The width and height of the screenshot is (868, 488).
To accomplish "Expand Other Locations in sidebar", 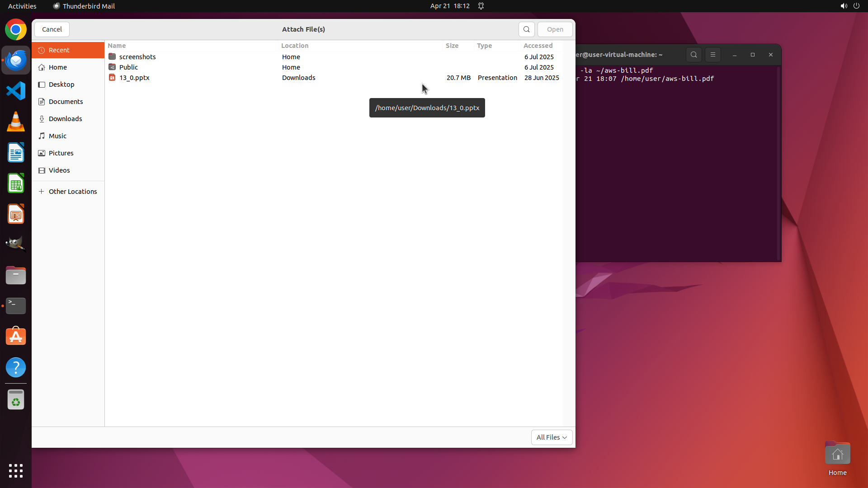I will click(72, 192).
